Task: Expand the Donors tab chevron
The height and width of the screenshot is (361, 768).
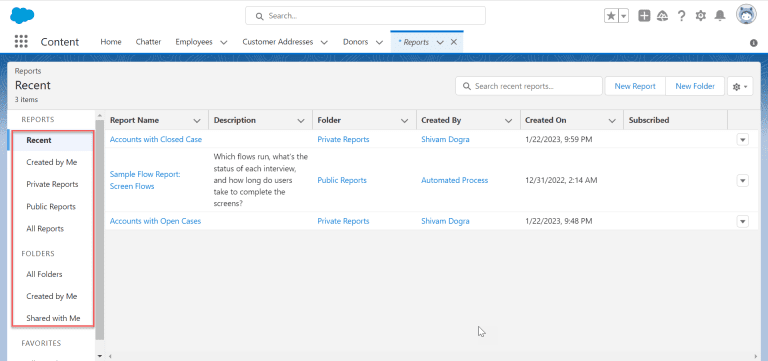Action: pyautogui.click(x=379, y=42)
